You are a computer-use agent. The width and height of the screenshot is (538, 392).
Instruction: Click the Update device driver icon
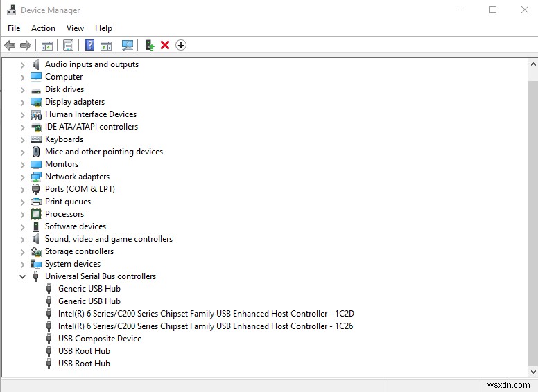pyautogui.click(x=150, y=45)
